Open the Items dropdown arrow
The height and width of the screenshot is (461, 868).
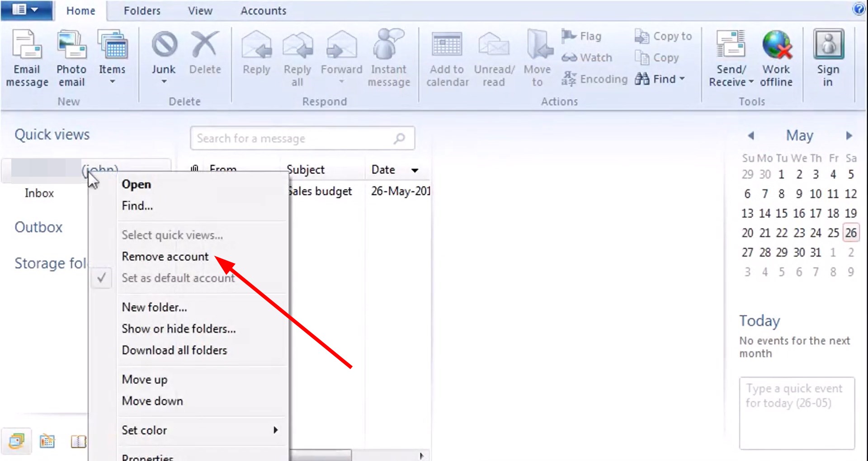click(113, 81)
